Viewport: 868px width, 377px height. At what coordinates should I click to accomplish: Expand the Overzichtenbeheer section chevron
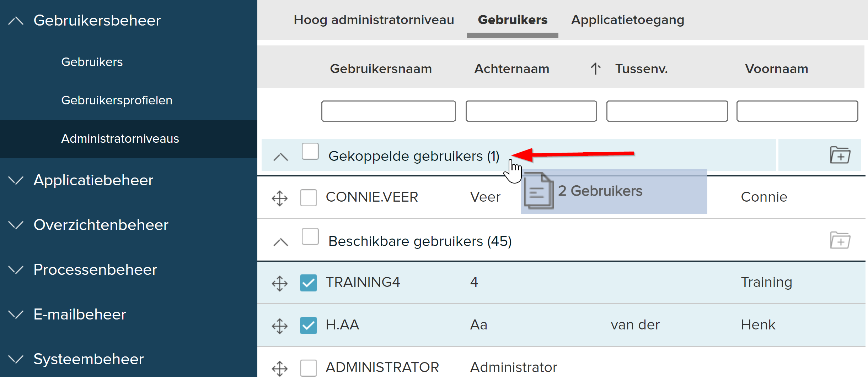(16, 225)
